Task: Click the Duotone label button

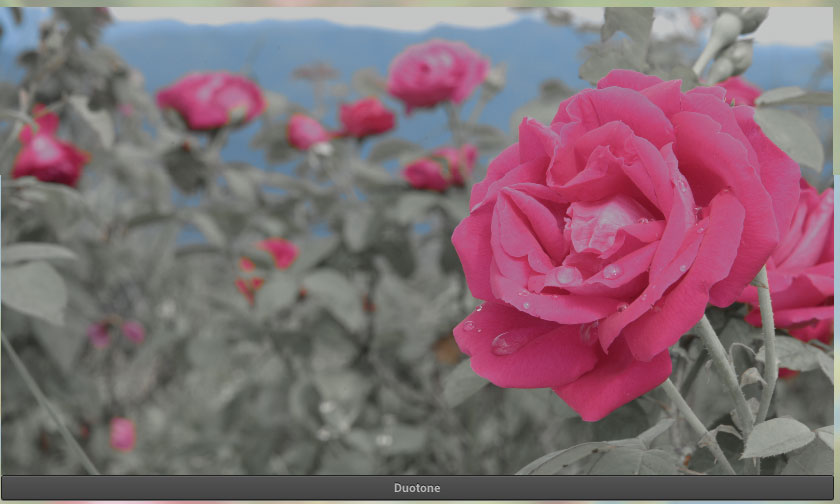Action: pyautogui.click(x=417, y=488)
